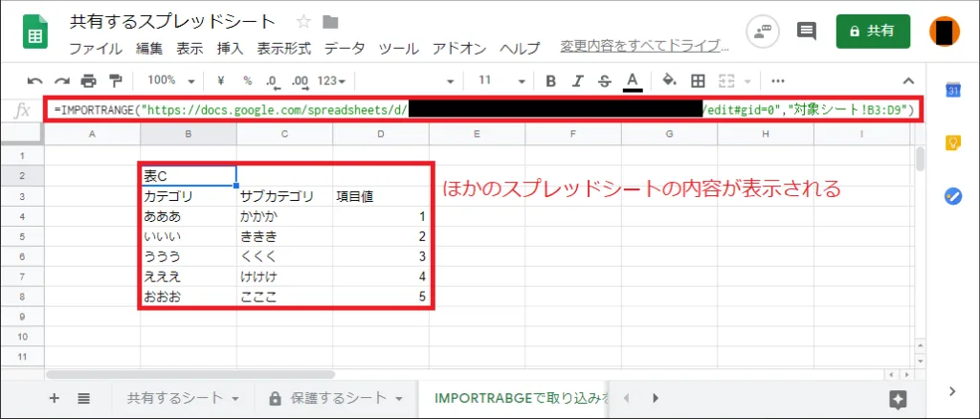
Task: Open the 123 number format dropdown
Action: click(331, 80)
